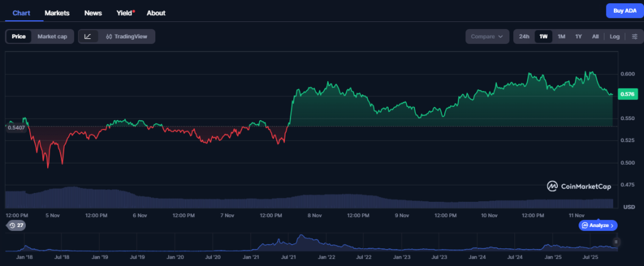
Task: Select the line chart icon
Action: coord(88,36)
